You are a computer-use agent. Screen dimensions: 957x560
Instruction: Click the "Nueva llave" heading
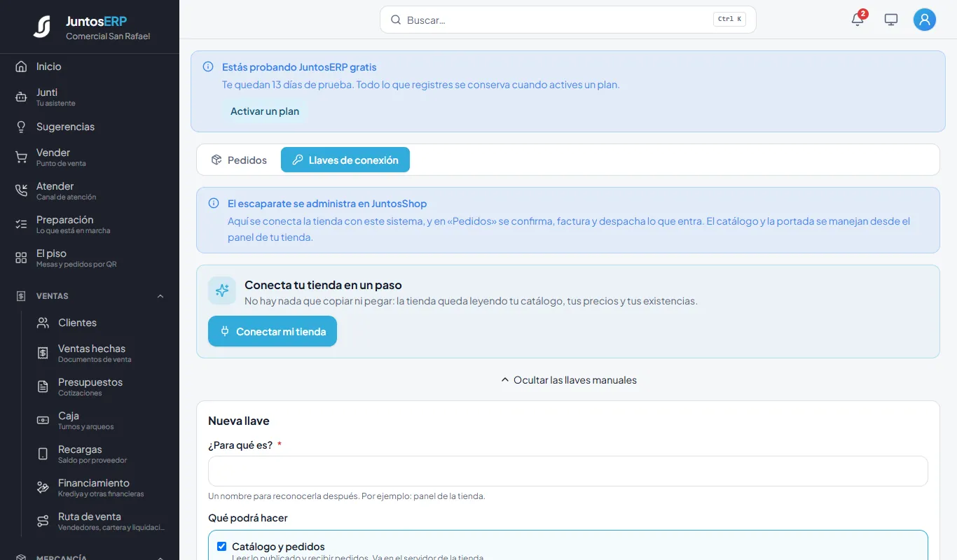(239, 421)
